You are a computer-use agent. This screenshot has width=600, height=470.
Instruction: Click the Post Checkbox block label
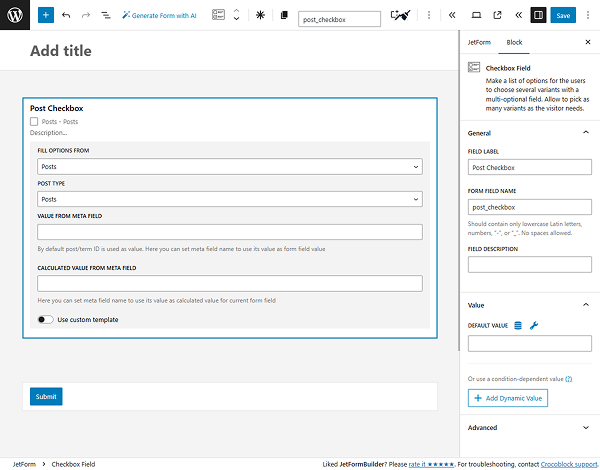(x=57, y=108)
